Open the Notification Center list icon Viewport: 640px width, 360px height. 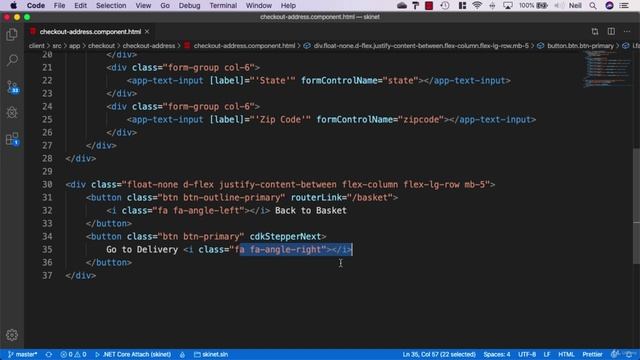point(624,5)
